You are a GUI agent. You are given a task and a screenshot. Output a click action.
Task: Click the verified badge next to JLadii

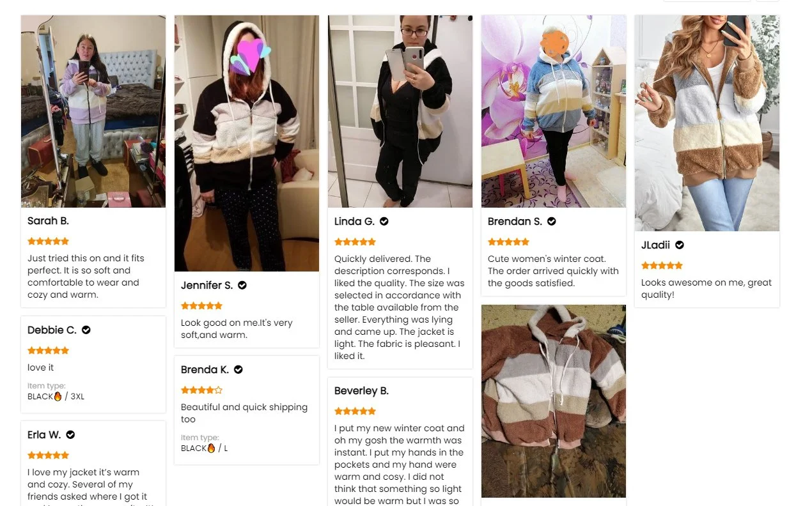680,245
